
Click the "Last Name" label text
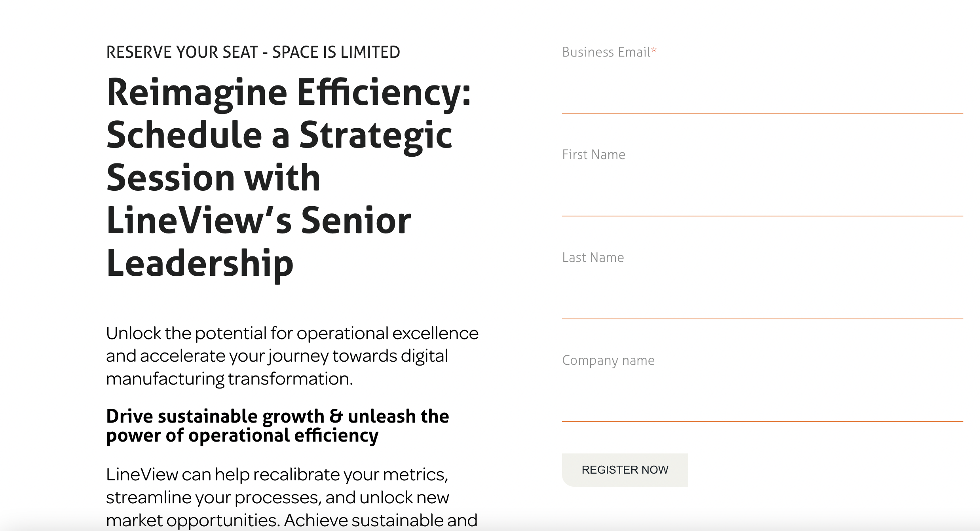[593, 258]
